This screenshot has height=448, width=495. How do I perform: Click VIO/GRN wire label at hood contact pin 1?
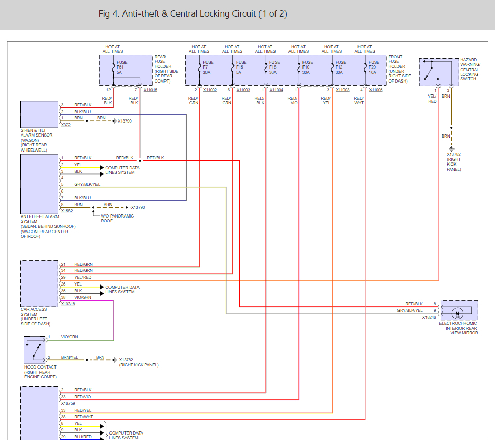click(x=70, y=337)
